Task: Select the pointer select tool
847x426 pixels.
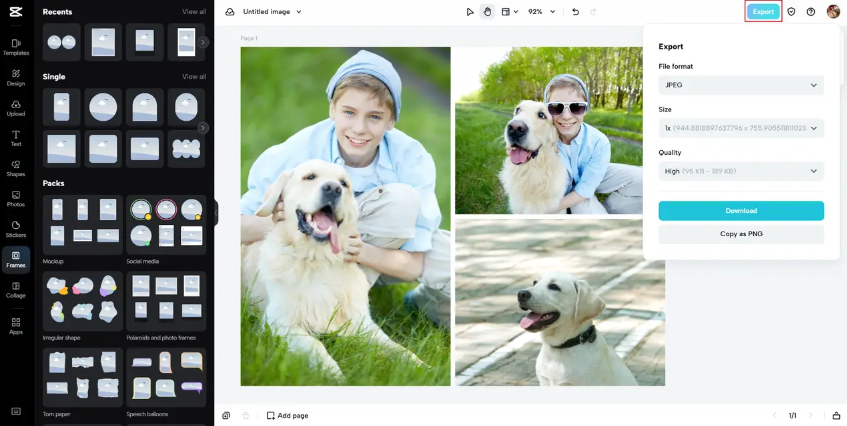Action: pyautogui.click(x=470, y=12)
